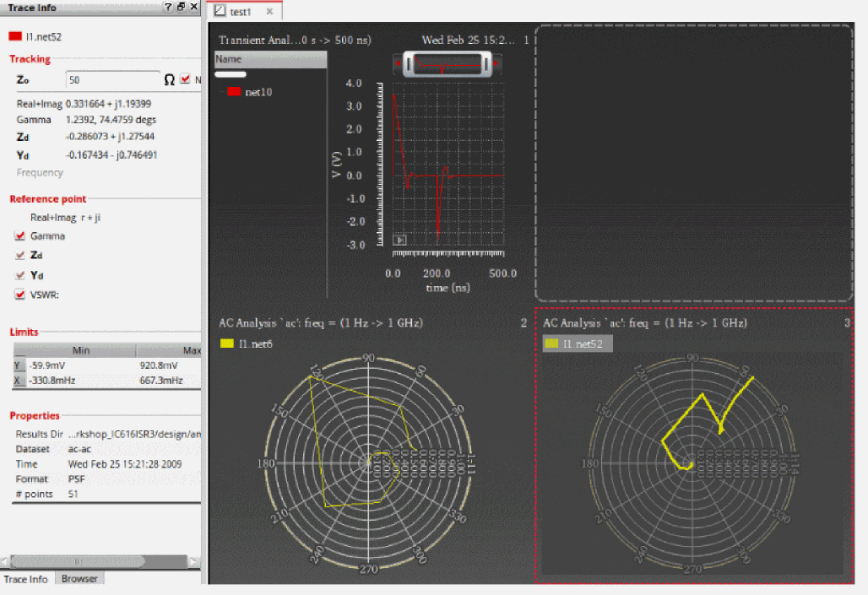Toggle the checkbox next to the ohm symbol
868x595 pixels.
pos(185,79)
